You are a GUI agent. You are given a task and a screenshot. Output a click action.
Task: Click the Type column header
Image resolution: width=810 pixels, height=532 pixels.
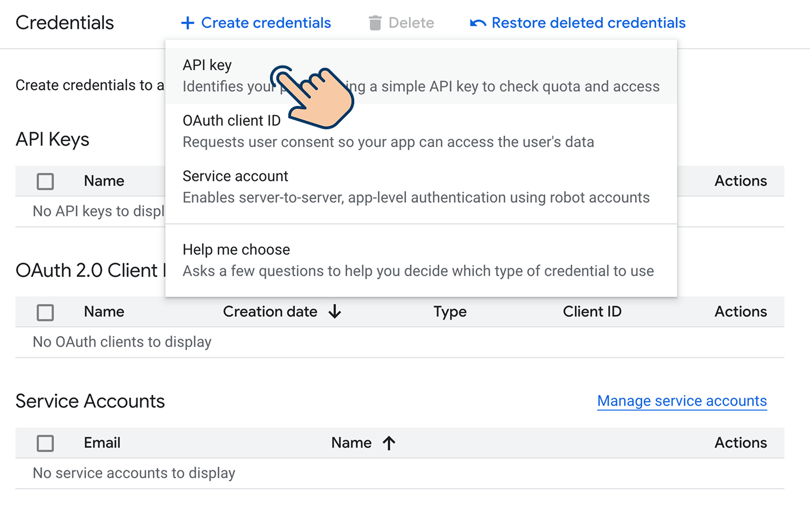[x=449, y=312]
